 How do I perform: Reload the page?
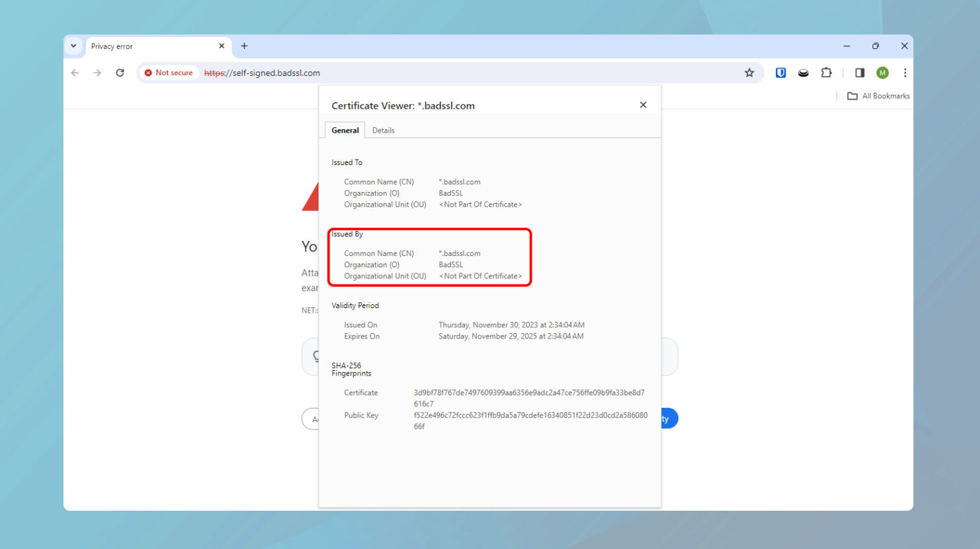tap(120, 73)
